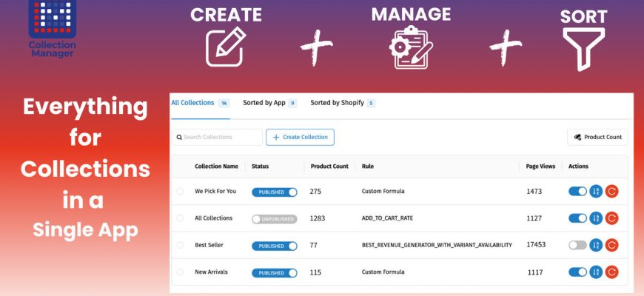Click the Page Views column header
The width and height of the screenshot is (644, 296).
pyautogui.click(x=540, y=166)
